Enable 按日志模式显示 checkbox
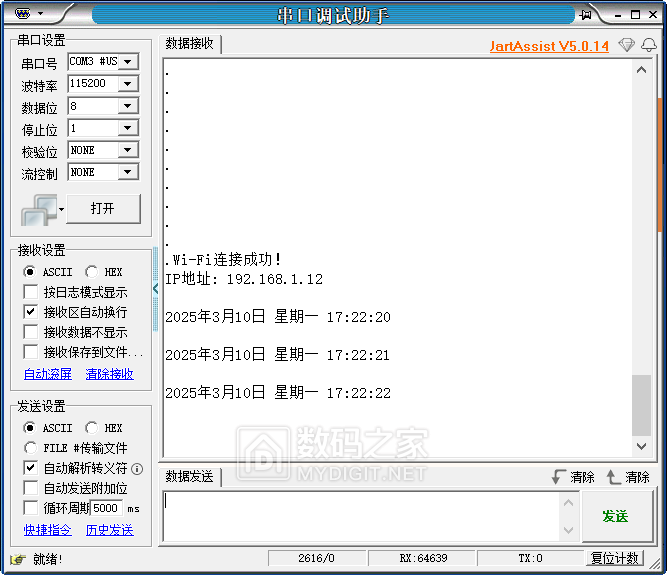The height and width of the screenshot is (575, 667). 31,292
